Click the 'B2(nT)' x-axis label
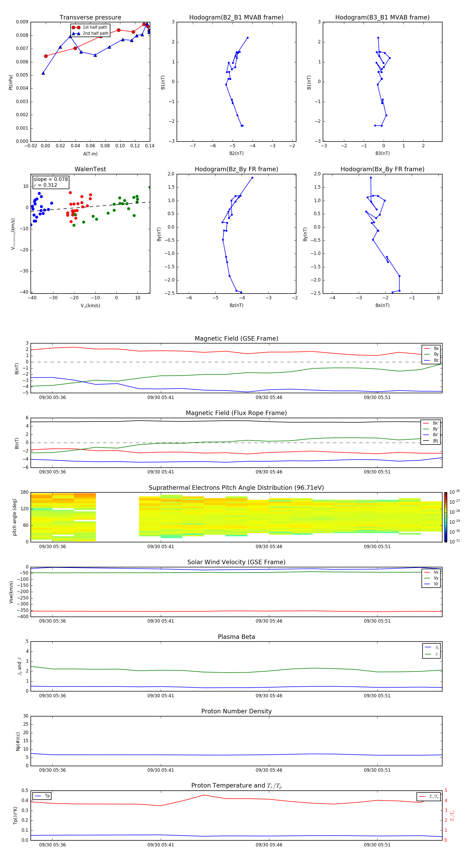Screen dimensions: 473x868 click(x=236, y=153)
